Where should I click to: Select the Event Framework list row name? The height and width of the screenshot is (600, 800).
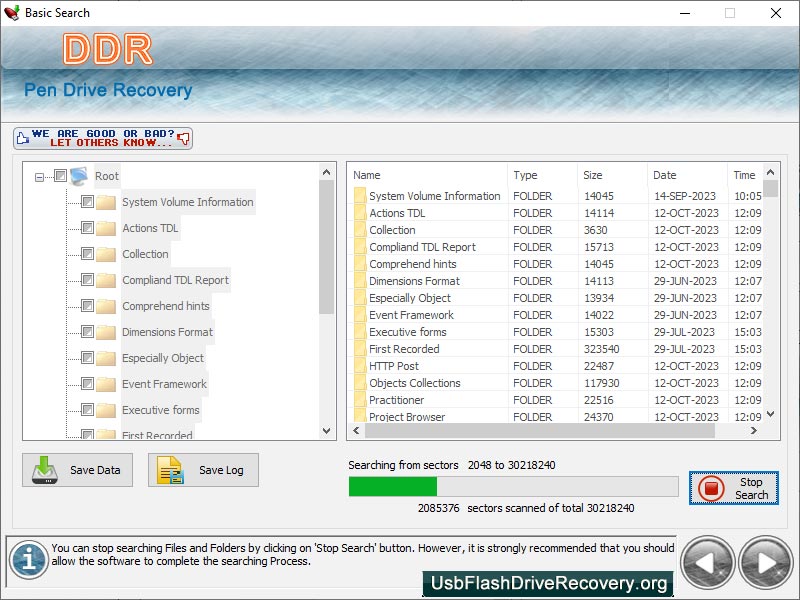[x=411, y=315]
